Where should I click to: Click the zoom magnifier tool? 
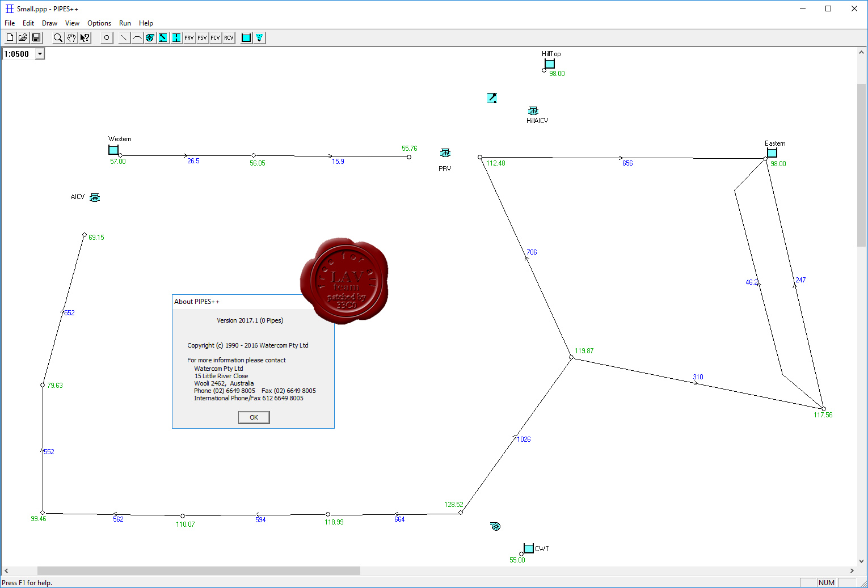[x=58, y=38]
